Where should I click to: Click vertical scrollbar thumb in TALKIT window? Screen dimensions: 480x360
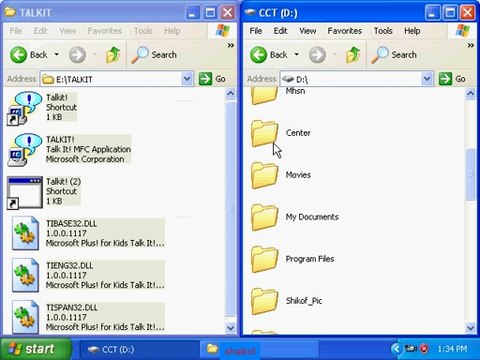click(x=231, y=209)
